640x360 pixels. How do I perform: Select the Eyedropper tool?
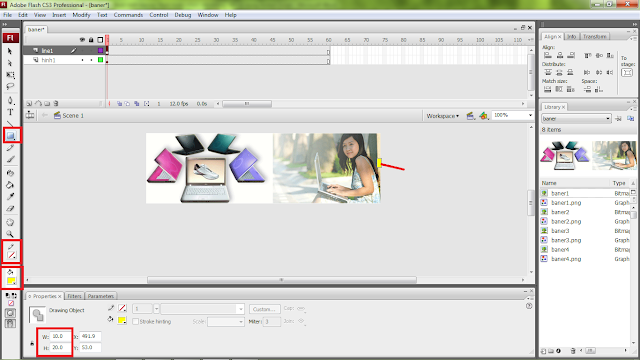tap(10, 197)
